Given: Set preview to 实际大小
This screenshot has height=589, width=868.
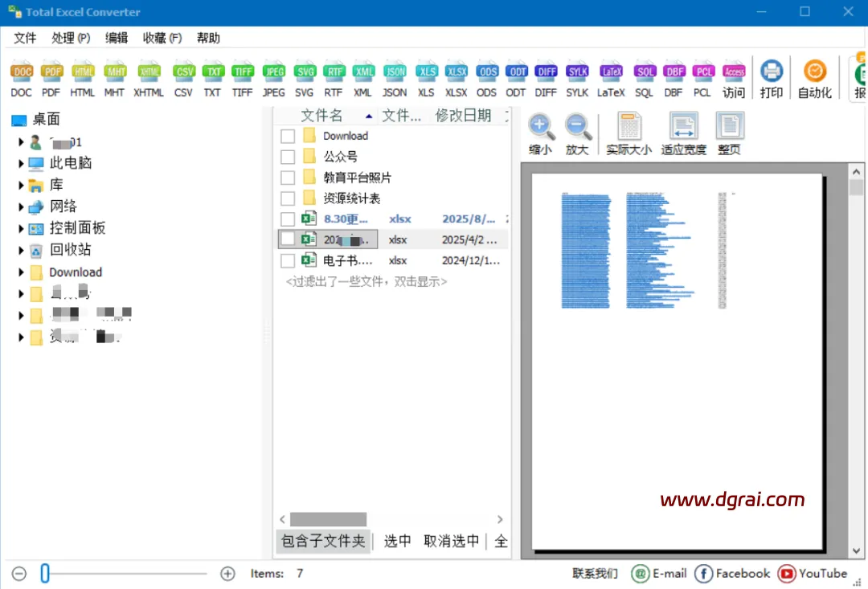Looking at the screenshot, I should [628, 133].
